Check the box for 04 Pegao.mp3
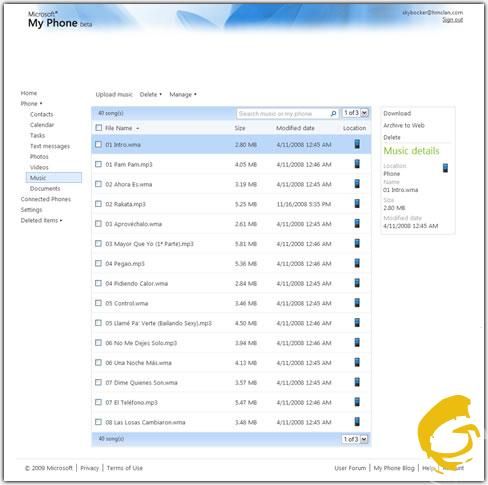488x485 pixels. pos(98,263)
